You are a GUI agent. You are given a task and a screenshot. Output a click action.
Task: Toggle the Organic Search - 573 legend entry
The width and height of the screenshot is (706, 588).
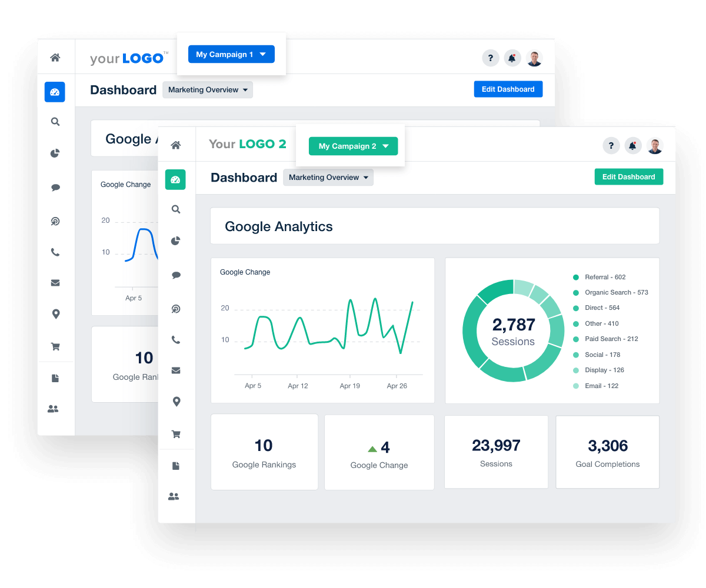click(615, 292)
